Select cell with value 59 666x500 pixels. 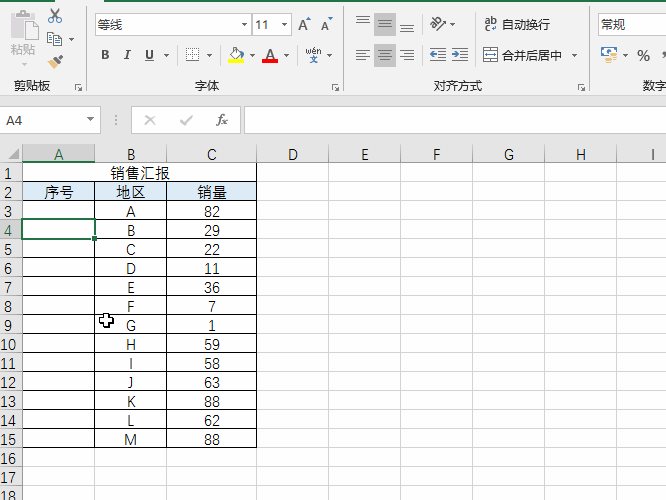pos(212,344)
